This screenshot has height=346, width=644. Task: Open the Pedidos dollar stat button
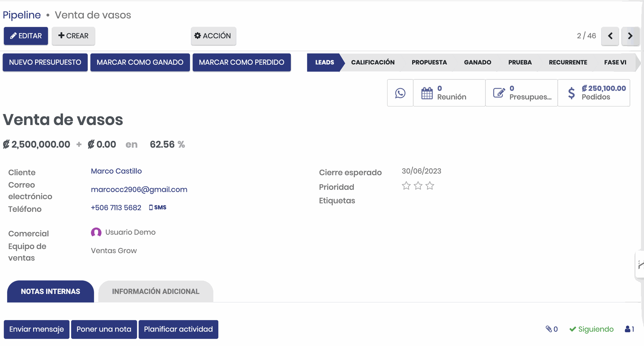tap(594, 93)
